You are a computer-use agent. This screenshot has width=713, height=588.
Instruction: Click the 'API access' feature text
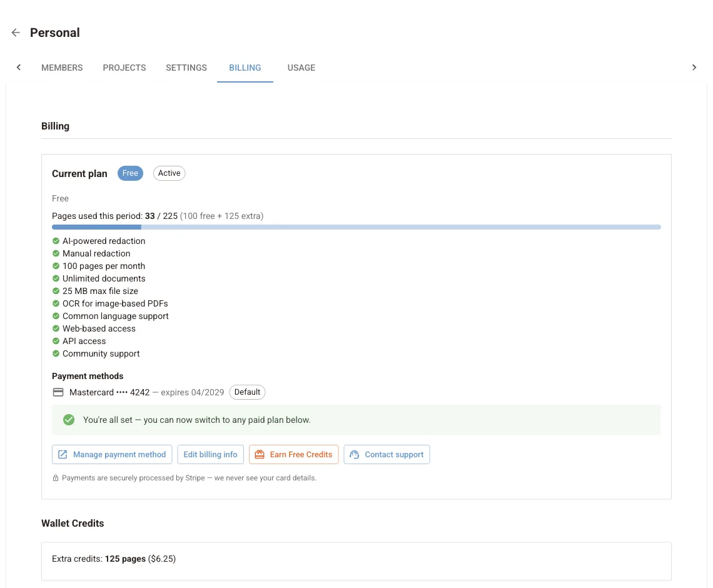click(84, 341)
